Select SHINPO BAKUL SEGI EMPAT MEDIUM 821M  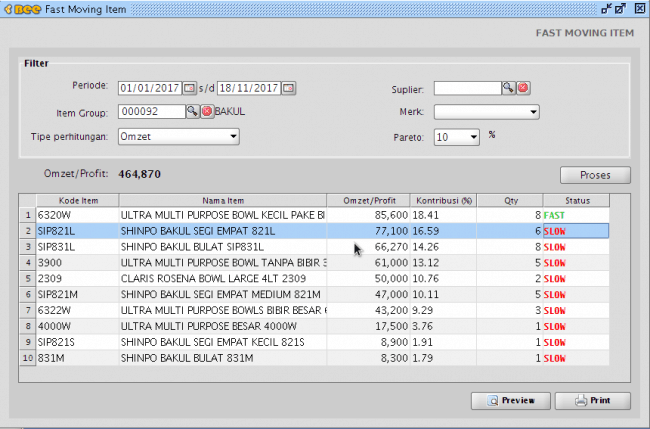tap(221, 295)
